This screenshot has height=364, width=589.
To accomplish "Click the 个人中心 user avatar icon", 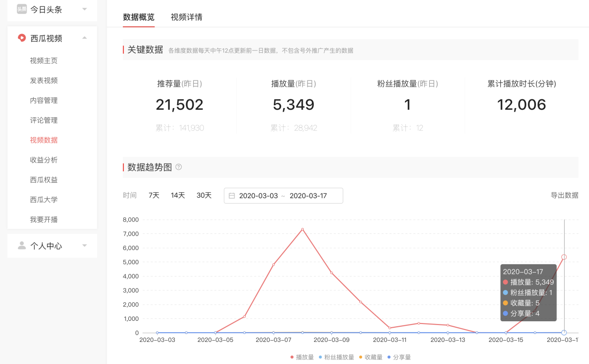I will (22, 245).
